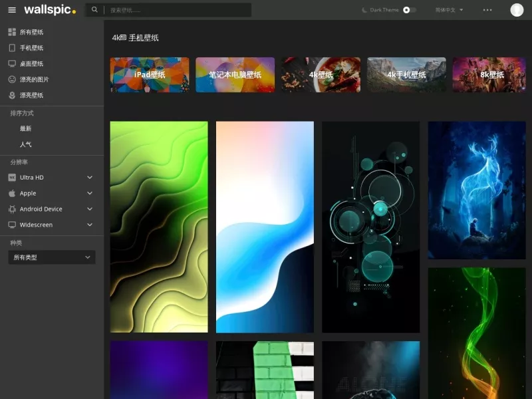Sort wallpapers by 人气

point(25,144)
